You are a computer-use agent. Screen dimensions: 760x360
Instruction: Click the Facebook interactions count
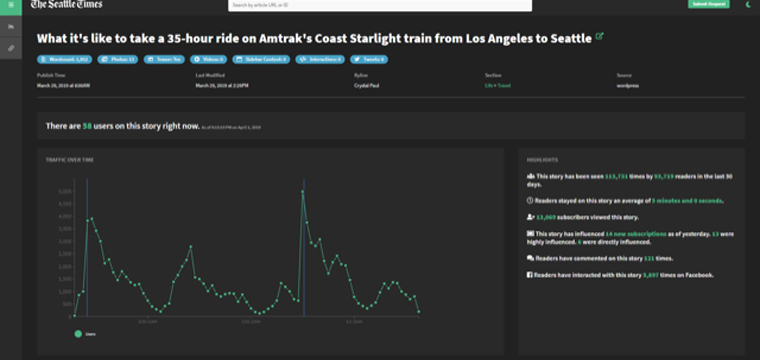pyautogui.click(x=650, y=275)
